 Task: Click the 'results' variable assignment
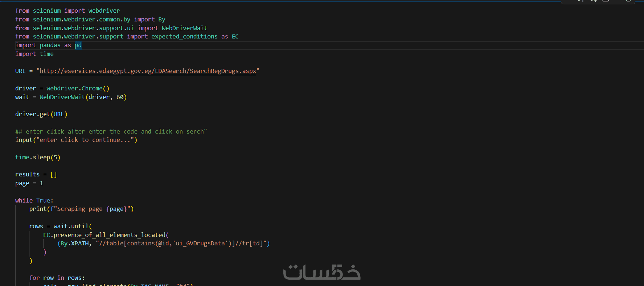[27, 175]
